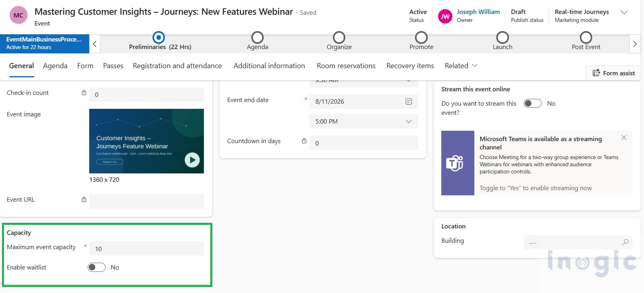This screenshot has width=644, height=293.
Task: Open Registration and attendance tab
Action: [x=177, y=66]
